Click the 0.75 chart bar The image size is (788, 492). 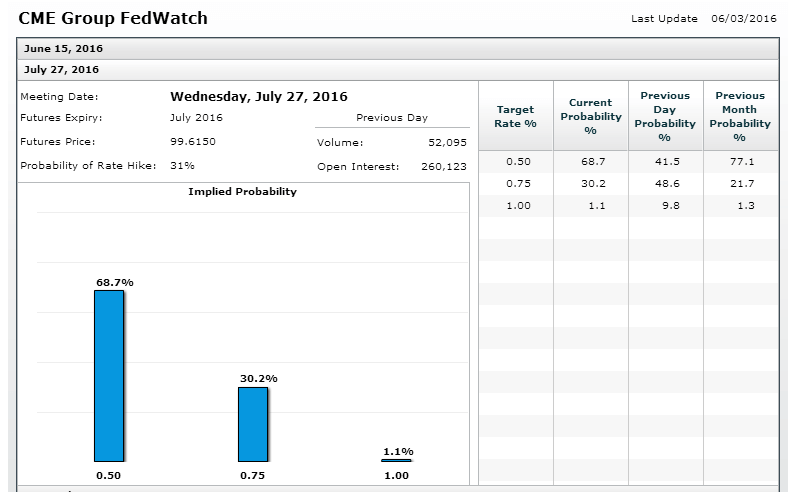coord(253,424)
